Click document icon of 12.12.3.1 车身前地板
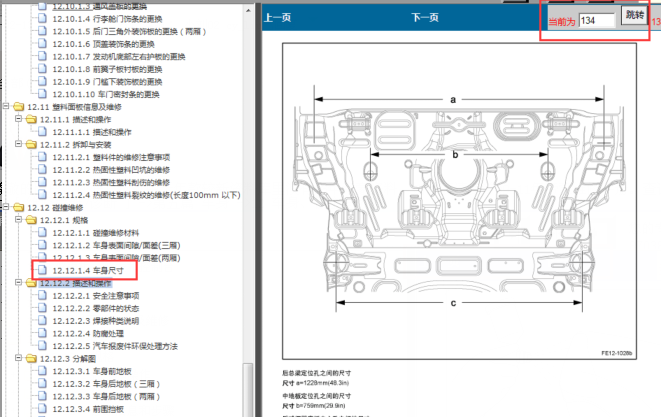The image size is (661, 417). 42,371
